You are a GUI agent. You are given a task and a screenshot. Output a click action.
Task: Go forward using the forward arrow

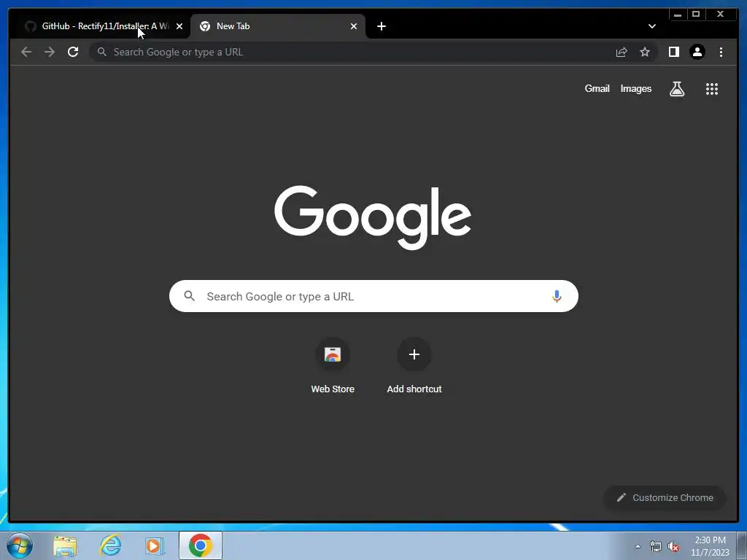(50, 52)
